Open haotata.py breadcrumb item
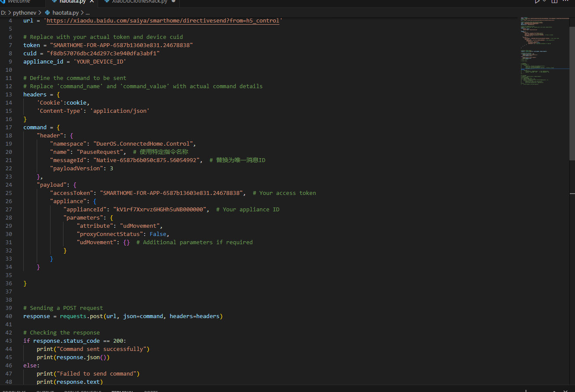Viewport: 575px width, 392px height. 66,13
